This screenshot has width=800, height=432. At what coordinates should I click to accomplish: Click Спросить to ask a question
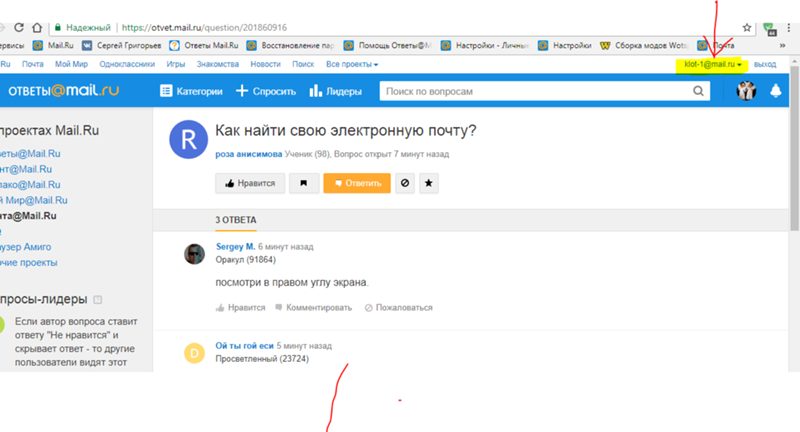click(266, 91)
